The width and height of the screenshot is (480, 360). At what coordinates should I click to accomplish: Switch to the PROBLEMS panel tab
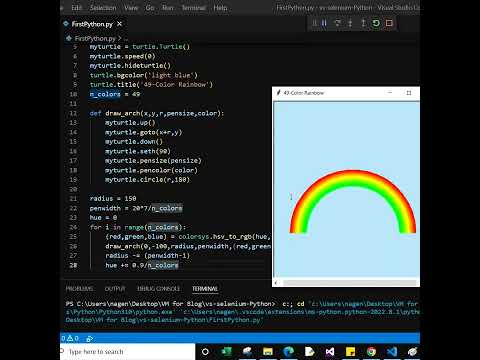pyautogui.click(x=79, y=289)
